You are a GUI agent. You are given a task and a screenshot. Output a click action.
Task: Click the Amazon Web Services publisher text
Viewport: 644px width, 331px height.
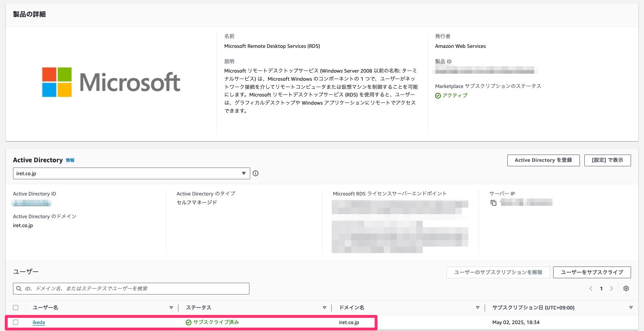460,46
